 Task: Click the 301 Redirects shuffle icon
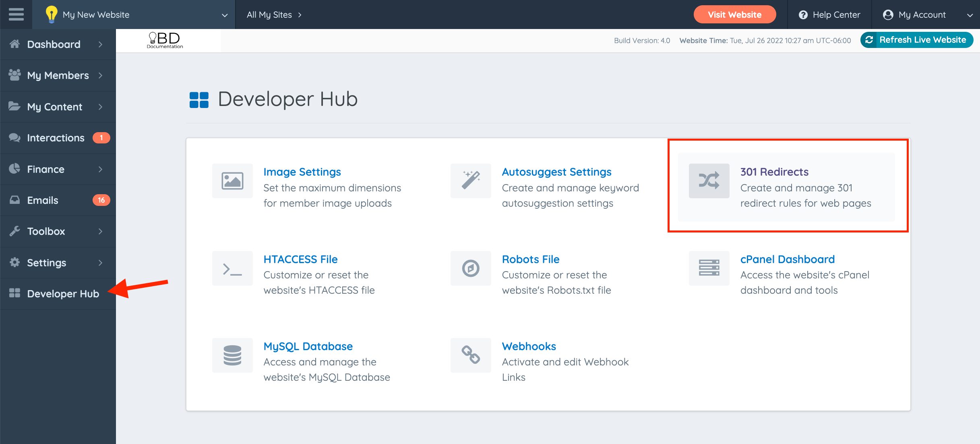pos(709,181)
